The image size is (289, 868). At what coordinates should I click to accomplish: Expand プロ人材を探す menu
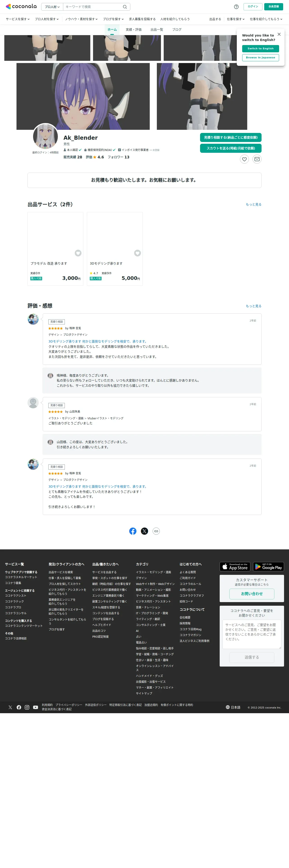point(47,19)
